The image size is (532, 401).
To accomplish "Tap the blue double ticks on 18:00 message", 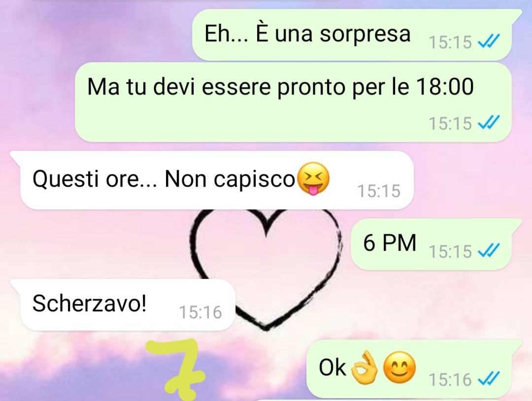I will 489,123.
